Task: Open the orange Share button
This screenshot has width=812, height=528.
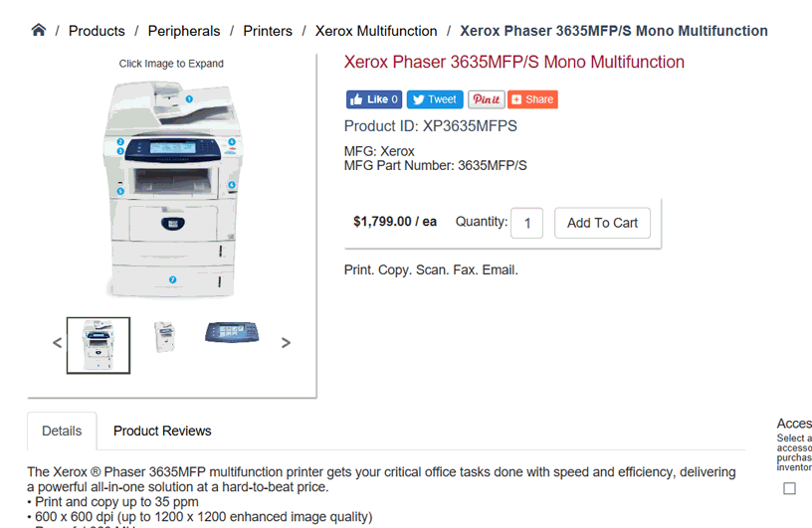Action: 533,99
